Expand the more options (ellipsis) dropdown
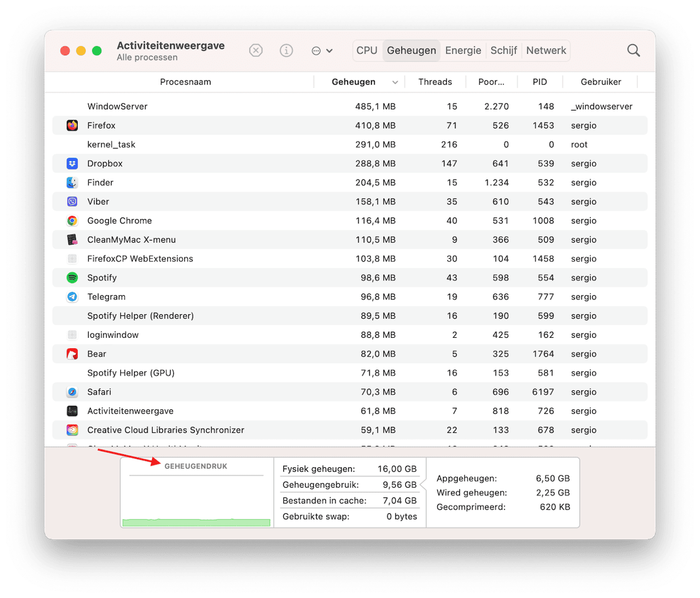700x598 pixels. tap(322, 51)
